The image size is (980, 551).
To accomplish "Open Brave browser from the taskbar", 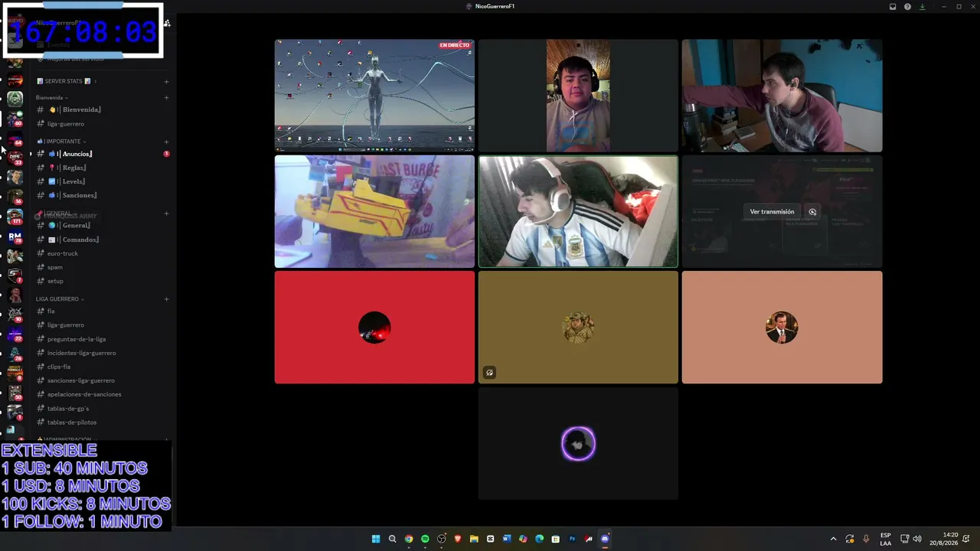I will click(458, 539).
